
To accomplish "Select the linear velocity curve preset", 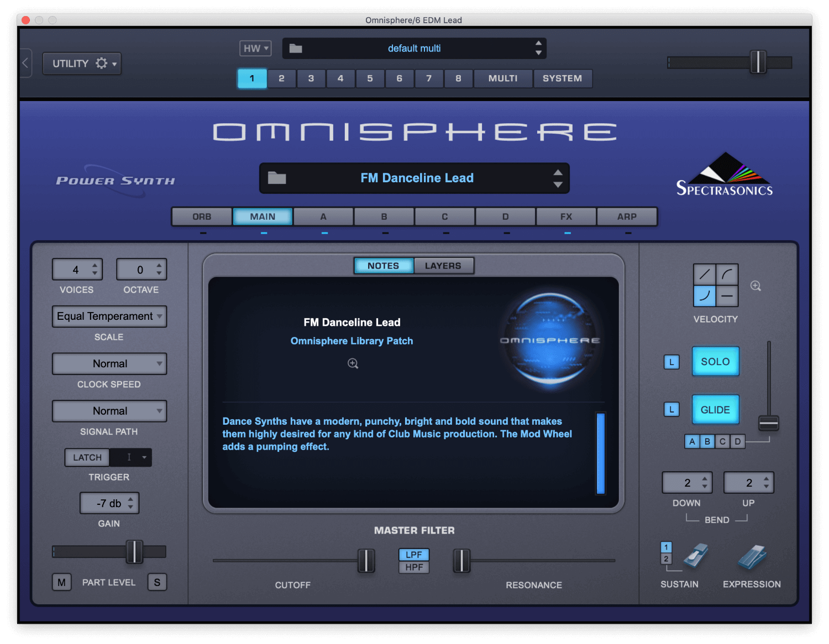I will 705,275.
